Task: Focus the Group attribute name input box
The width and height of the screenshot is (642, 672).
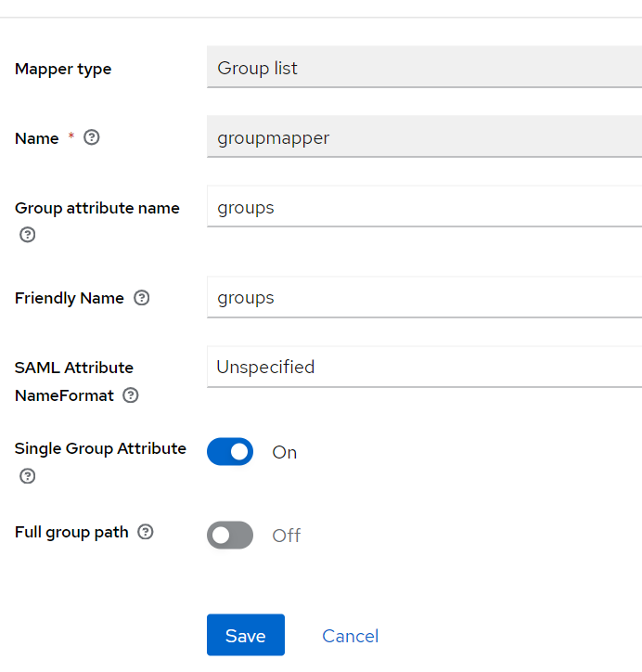Action: 424,207
